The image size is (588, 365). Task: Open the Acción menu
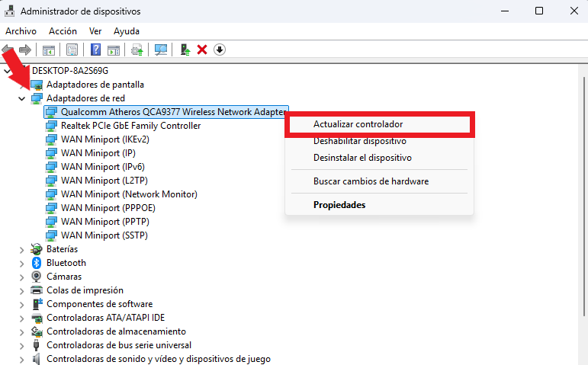(x=63, y=31)
